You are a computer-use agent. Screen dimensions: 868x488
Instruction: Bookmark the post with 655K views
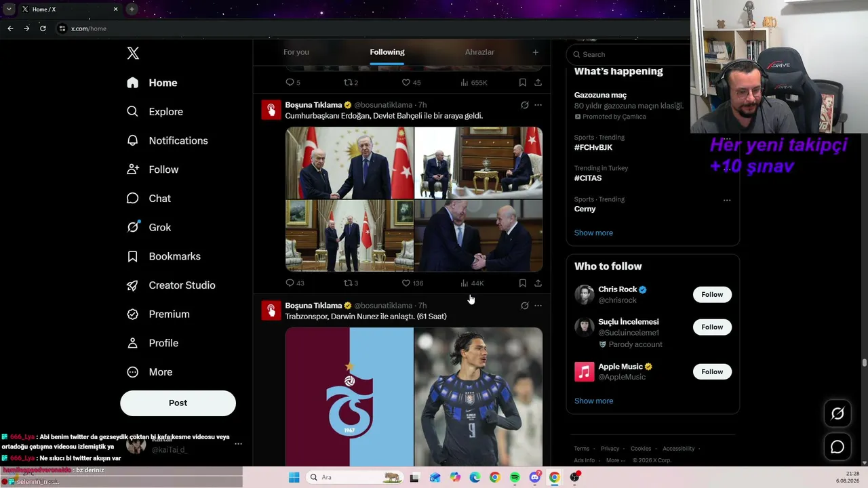522,83
